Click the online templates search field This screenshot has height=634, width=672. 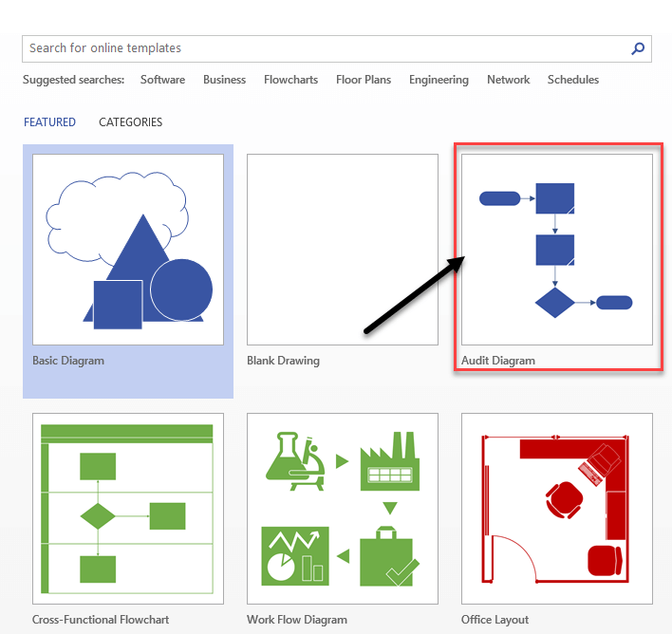click(x=323, y=48)
